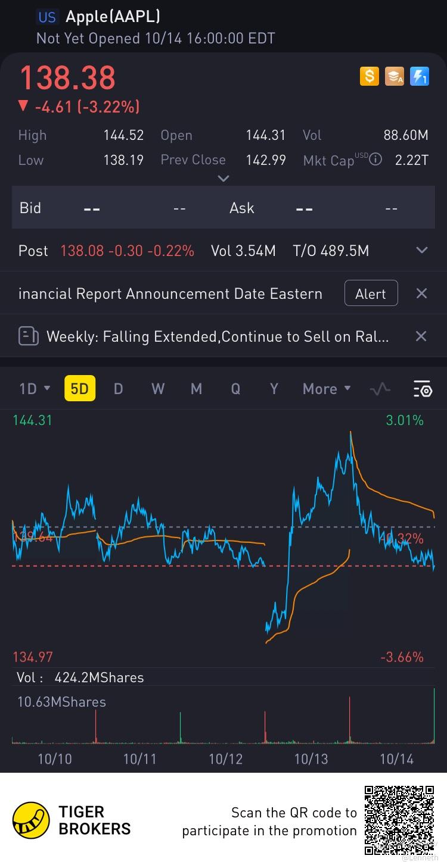447x868 pixels.
Task: Select the 10/11 date on chart axis
Action: coord(139,759)
